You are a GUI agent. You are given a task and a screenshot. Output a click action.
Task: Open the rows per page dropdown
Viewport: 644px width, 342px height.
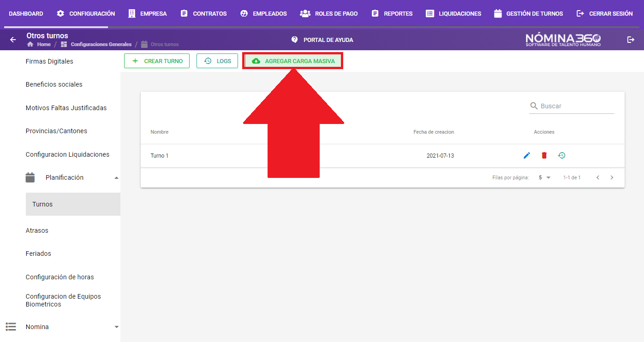[544, 177]
